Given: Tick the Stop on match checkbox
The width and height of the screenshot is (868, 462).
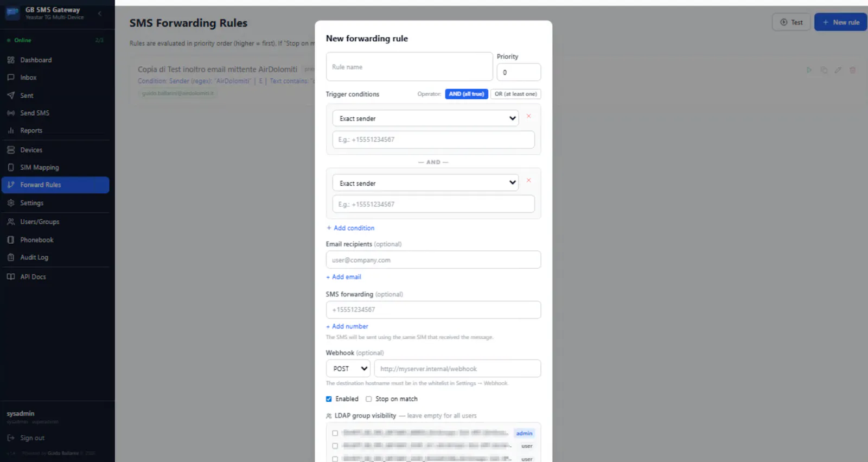Looking at the screenshot, I should 369,399.
